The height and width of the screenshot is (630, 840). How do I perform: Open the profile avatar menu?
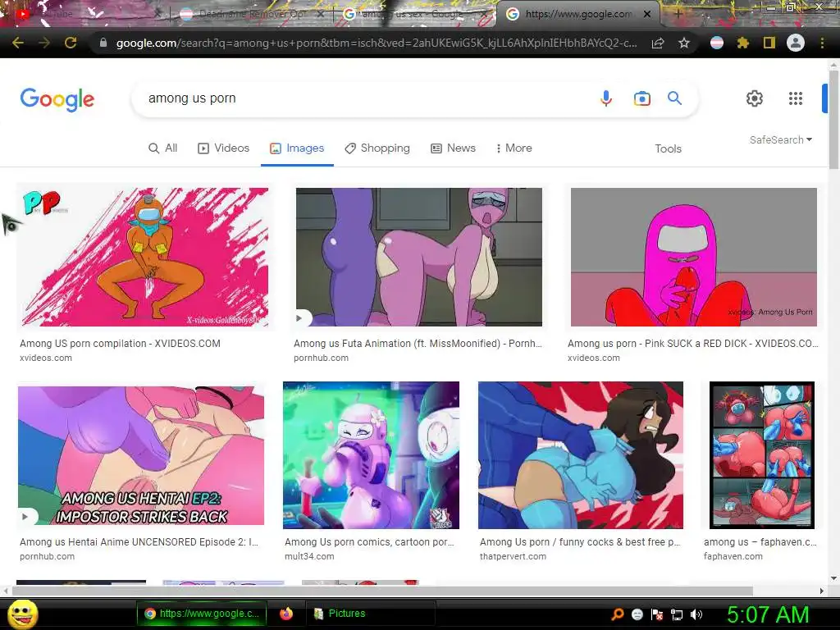(x=796, y=43)
